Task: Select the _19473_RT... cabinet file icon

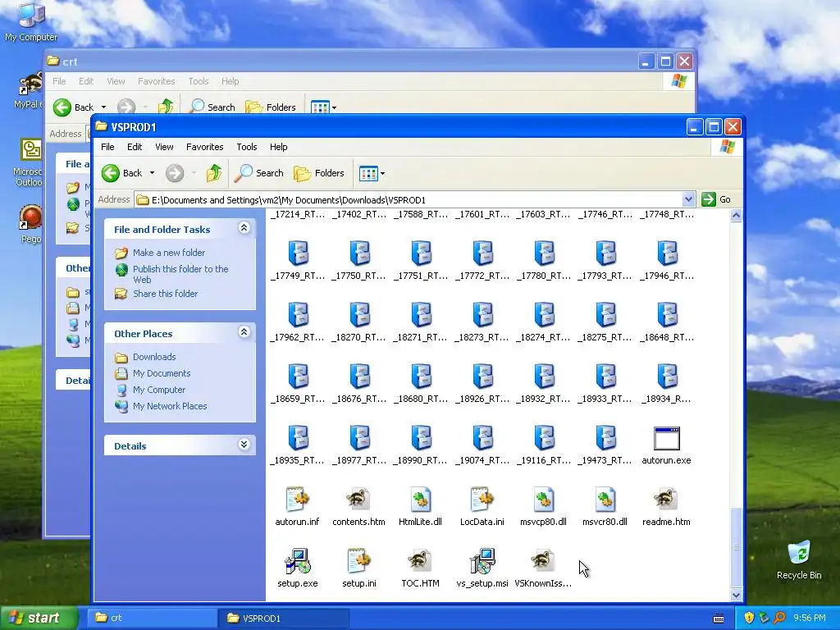Action: click(x=605, y=438)
